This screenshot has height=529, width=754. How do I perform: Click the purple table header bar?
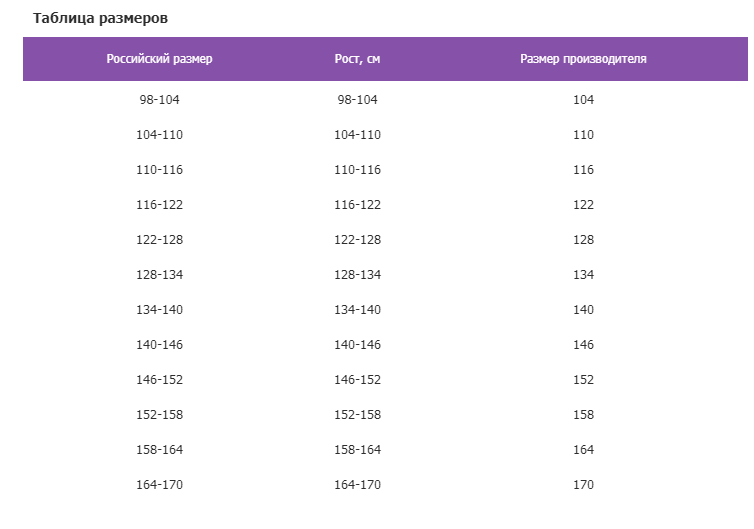(385, 59)
